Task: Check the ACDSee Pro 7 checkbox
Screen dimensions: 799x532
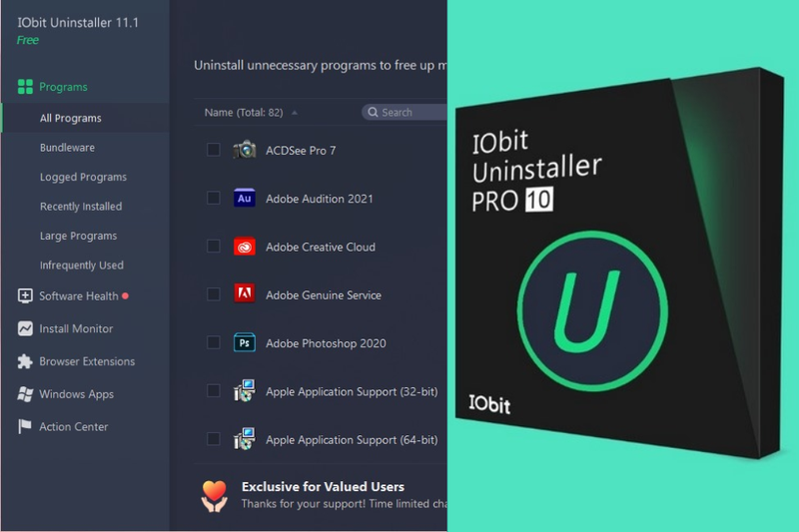Action: point(214,150)
